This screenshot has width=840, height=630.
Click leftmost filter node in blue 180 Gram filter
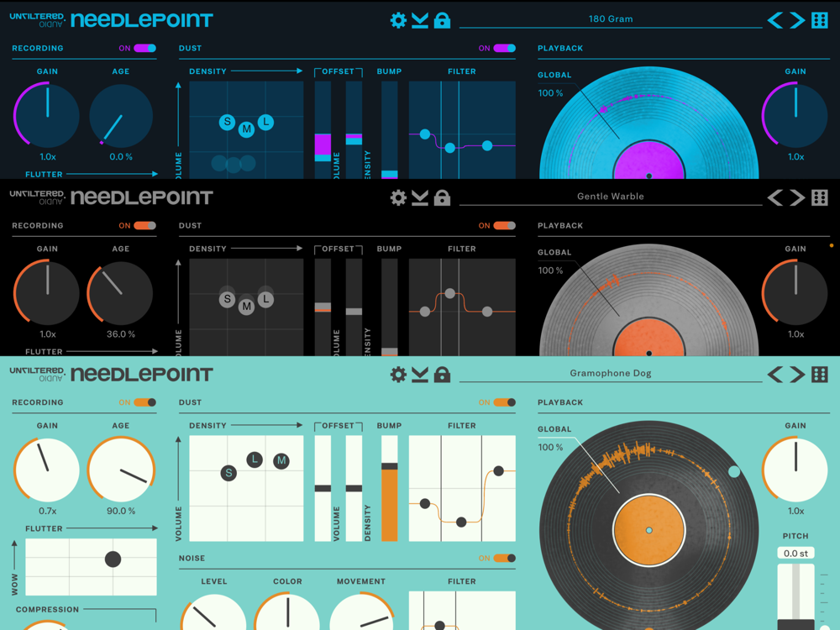[425, 134]
